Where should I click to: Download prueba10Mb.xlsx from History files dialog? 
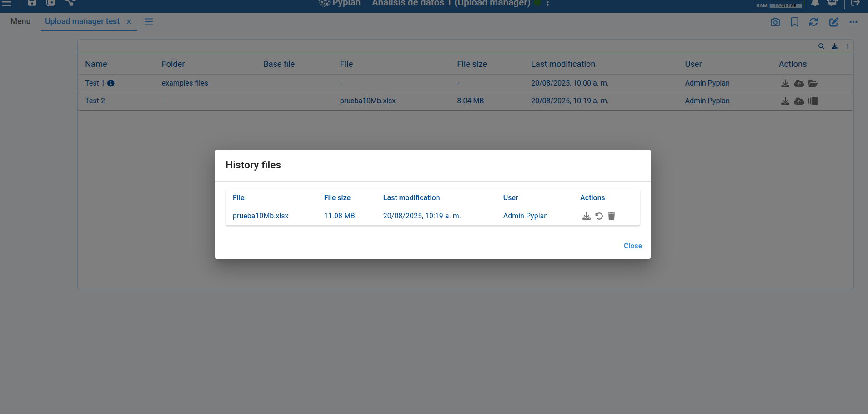click(x=586, y=216)
